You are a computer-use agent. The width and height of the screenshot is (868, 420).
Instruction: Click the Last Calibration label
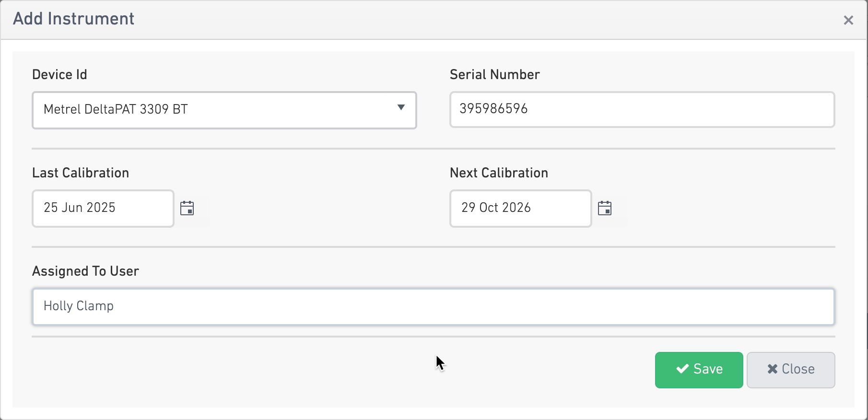tap(81, 173)
